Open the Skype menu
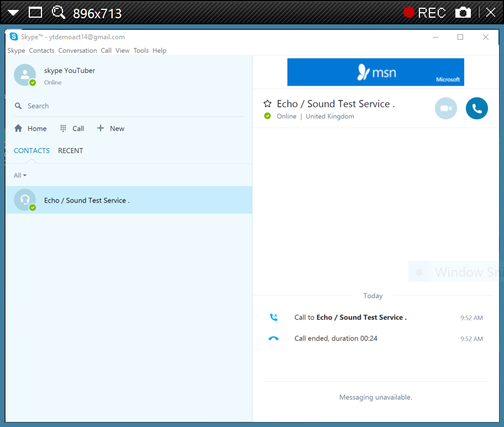Image resolution: width=504 pixels, height=427 pixels. point(17,50)
